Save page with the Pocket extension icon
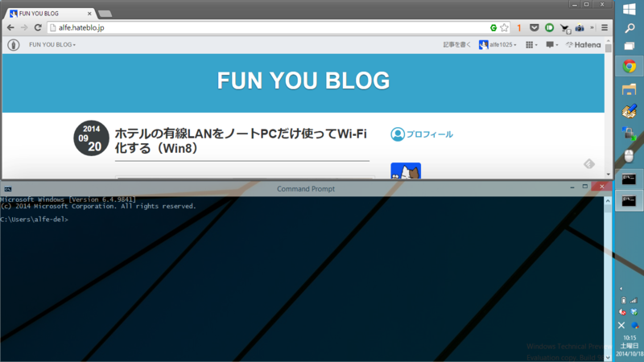This screenshot has width=644, height=362. [534, 27]
